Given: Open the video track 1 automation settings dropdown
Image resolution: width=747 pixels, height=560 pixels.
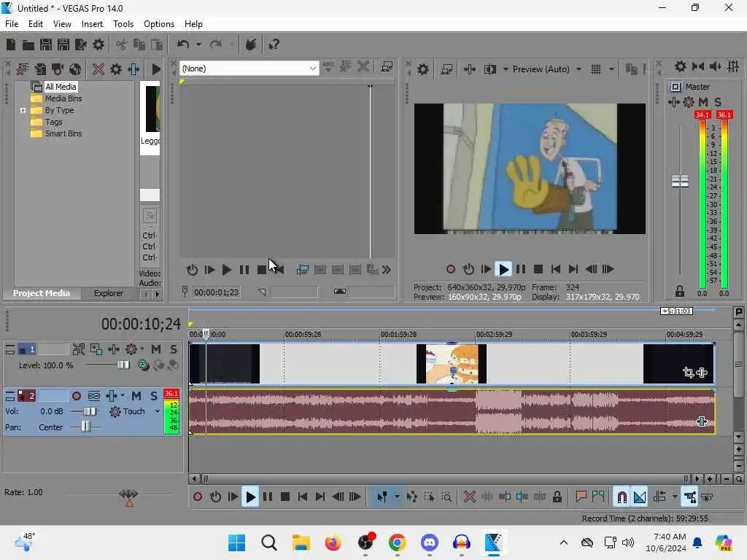Looking at the screenshot, I should (142, 349).
